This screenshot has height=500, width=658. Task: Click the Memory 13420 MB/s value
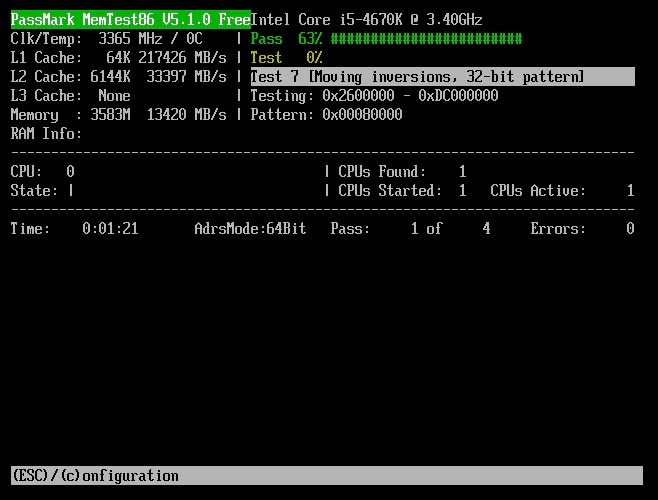pos(186,115)
